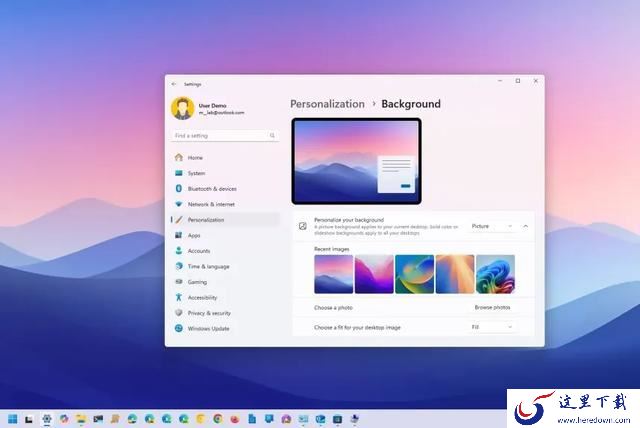This screenshot has width=640, height=428.
Task: Click the Choose a photo label
Action: pyautogui.click(x=333, y=308)
